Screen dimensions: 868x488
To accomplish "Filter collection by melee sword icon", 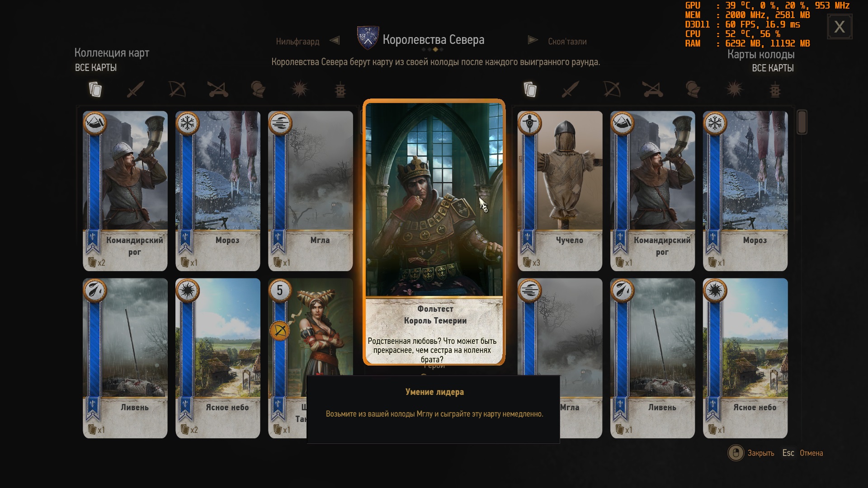I will [136, 89].
